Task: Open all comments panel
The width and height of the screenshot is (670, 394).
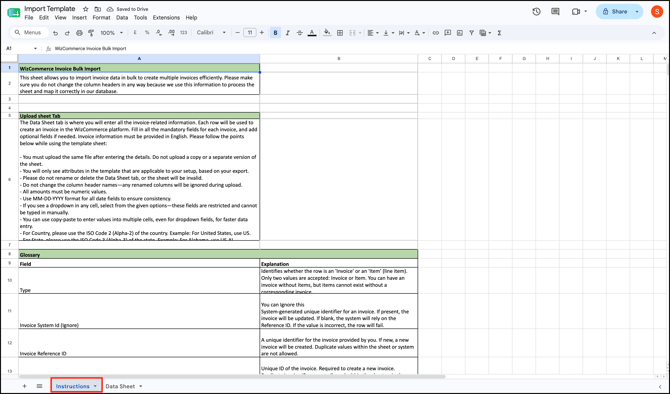Action: (x=555, y=12)
